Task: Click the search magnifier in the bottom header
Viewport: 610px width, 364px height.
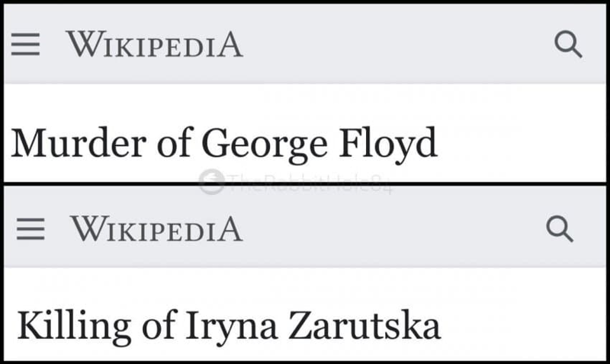Action: pyautogui.click(x=560, y=228)
